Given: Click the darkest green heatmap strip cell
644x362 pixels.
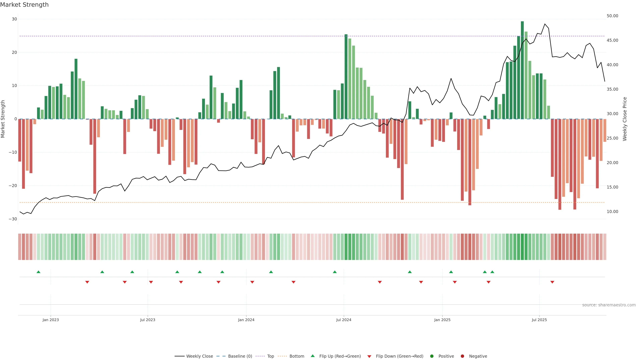Looking at the screenshot, I should (x=522, y=247).
